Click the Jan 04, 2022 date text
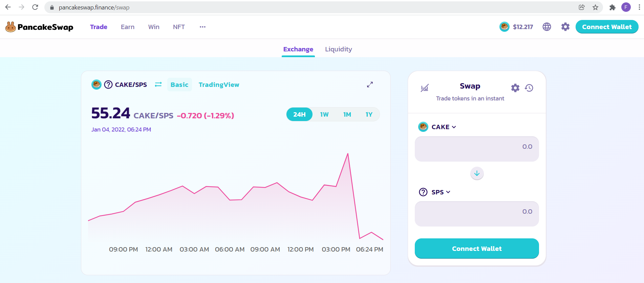This screenshot has height=283, width=644. click(x=121, y=129)
